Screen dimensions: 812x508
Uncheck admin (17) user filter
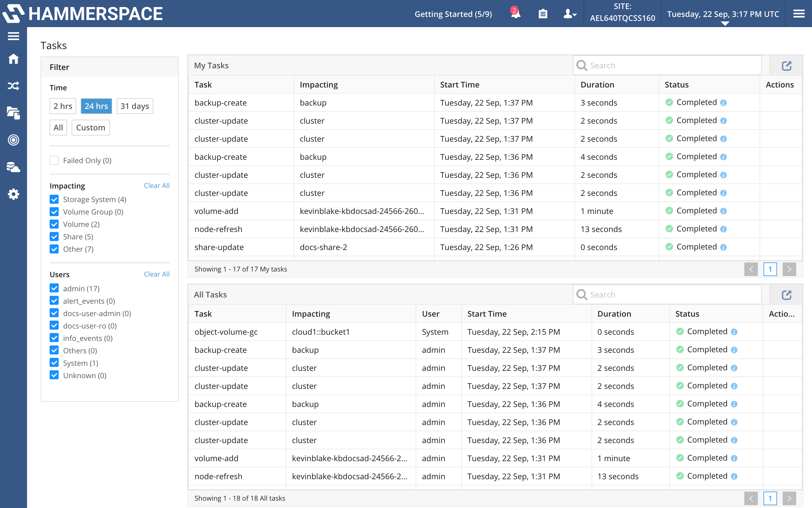click(54, 288)
